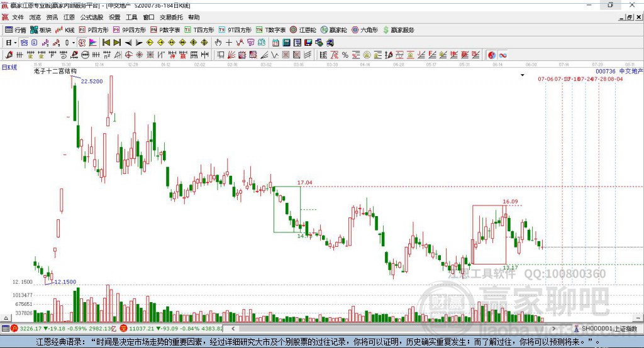Select stock code 000736
This screenshot has height=348, width=644.
(606, 72)
